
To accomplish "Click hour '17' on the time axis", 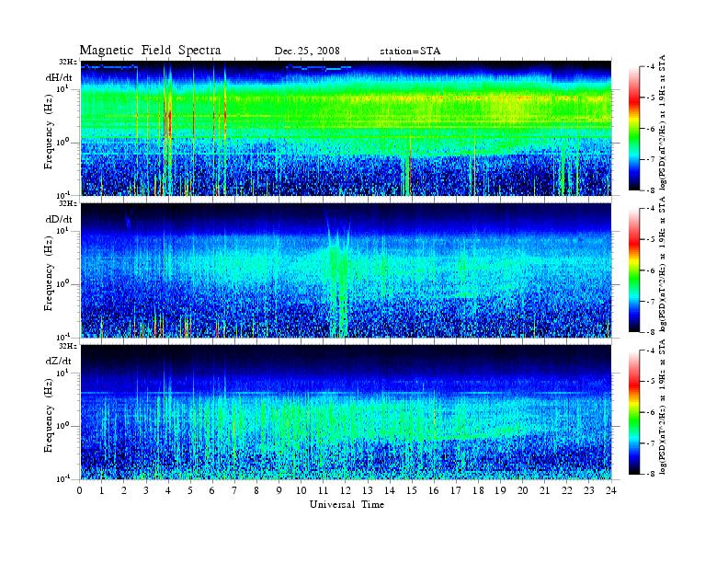I will click(x=456, y=491).
